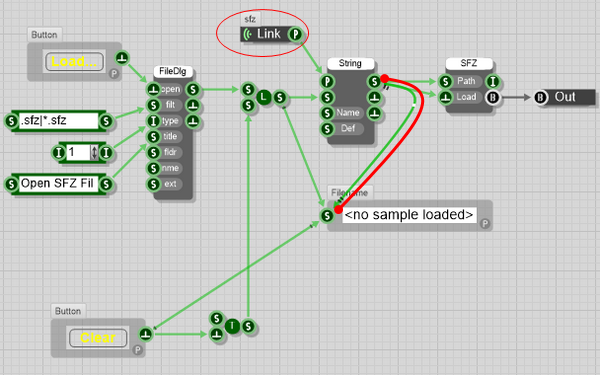Click the red link endpoint near the String output
This screenshot has width=600, height=375.
tap(385, 78)
